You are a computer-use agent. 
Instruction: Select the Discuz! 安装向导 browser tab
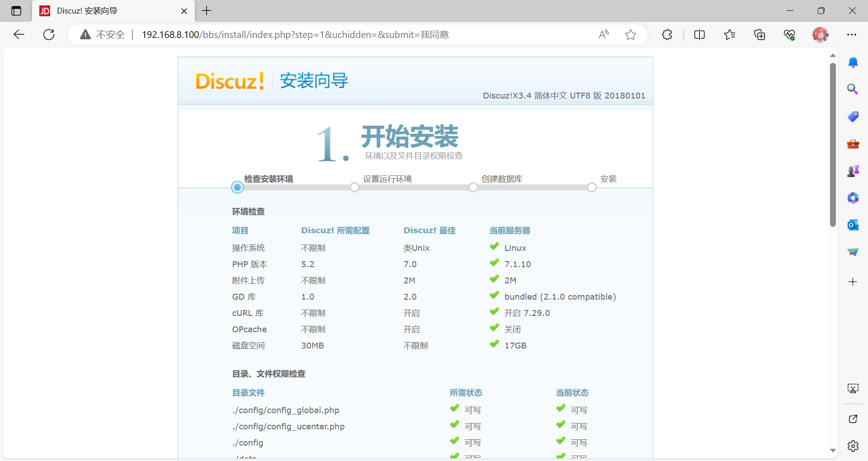pyautogui.click(x=113, y=11)
